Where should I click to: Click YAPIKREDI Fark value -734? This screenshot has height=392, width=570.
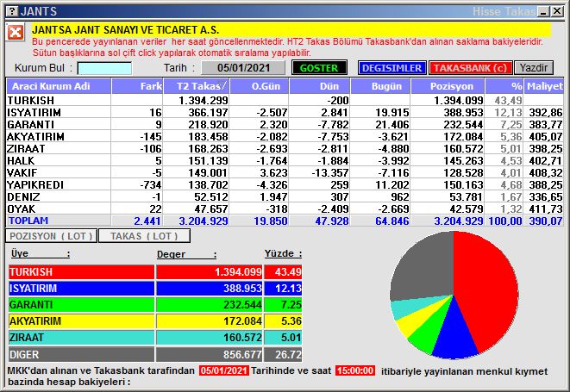(151, 184)
